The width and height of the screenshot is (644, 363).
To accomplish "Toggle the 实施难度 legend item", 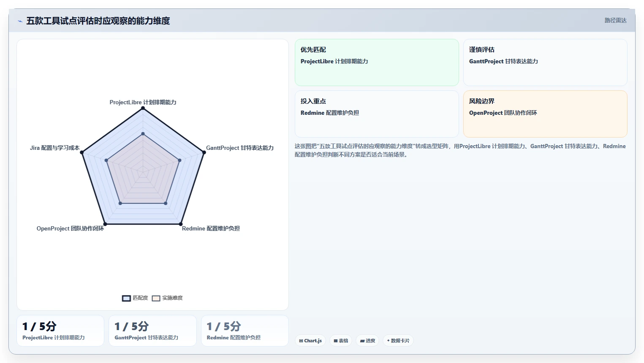I will pos(167,298).
